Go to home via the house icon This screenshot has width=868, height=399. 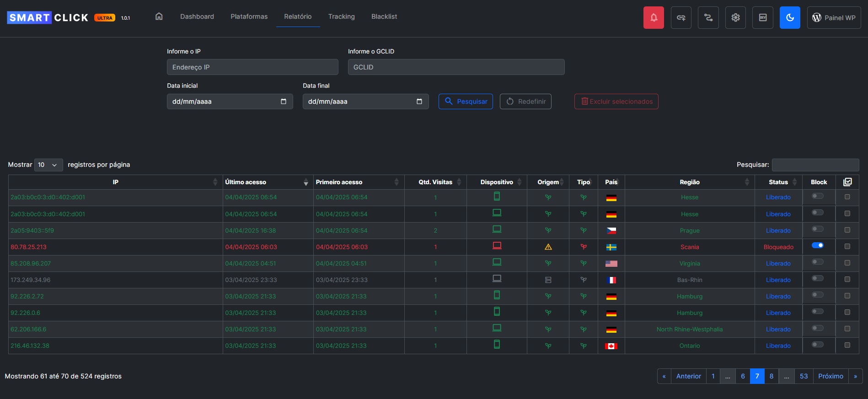point(159,16)
